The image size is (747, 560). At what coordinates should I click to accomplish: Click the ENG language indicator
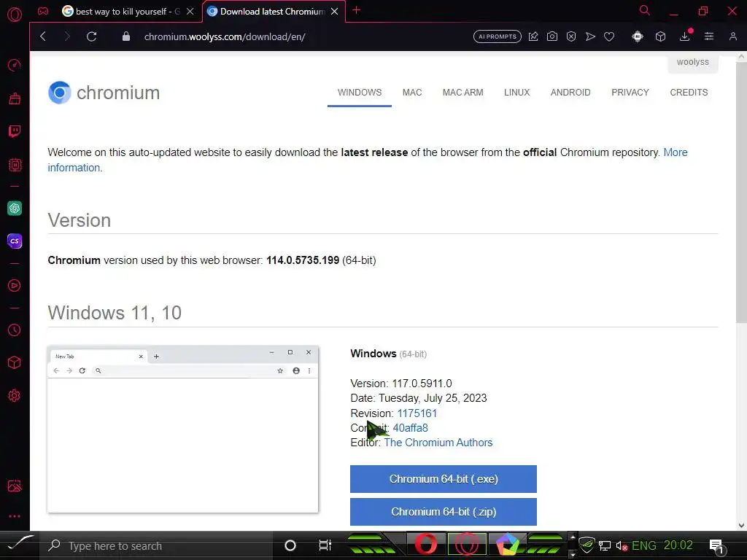(x=644, y=545)
